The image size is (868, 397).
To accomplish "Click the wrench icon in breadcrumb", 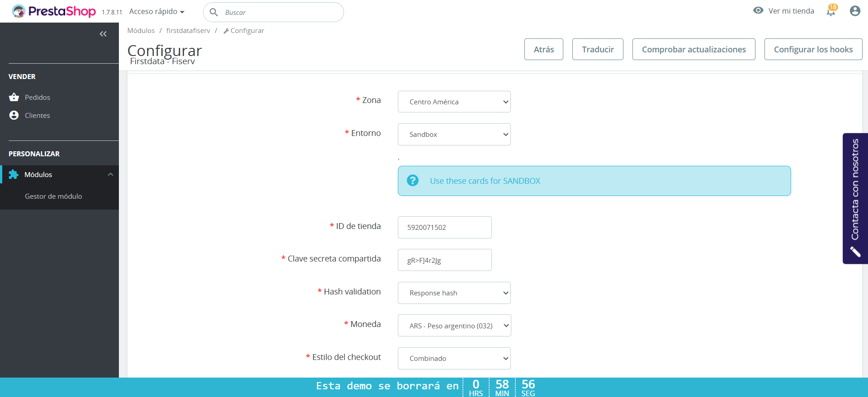I will (x=226, y=31).
